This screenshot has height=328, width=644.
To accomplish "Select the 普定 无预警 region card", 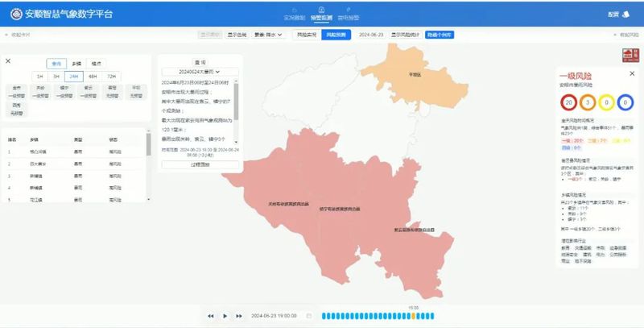I will tap(112, 92).
